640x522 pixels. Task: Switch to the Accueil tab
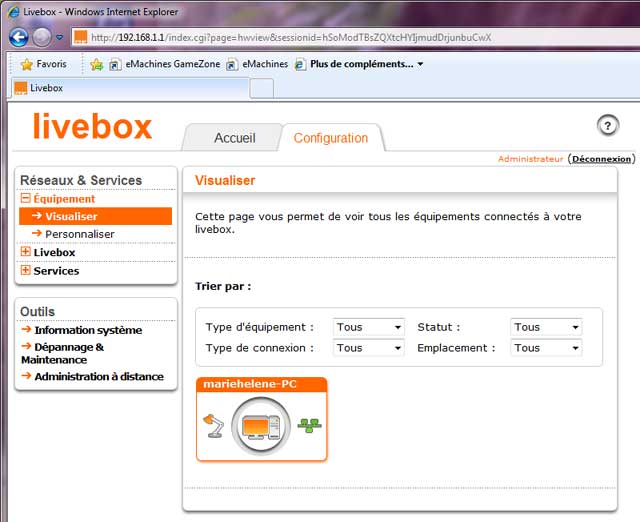[235, 138]
